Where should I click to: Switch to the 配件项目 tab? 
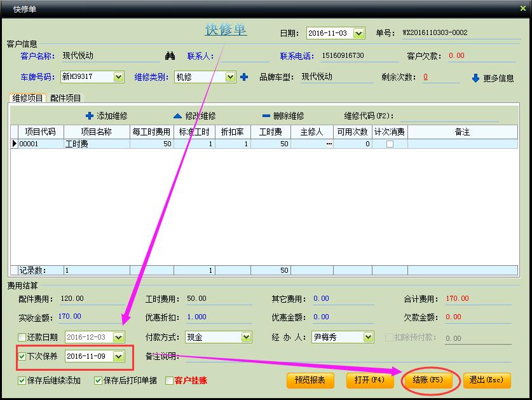(x=65, y=98)
